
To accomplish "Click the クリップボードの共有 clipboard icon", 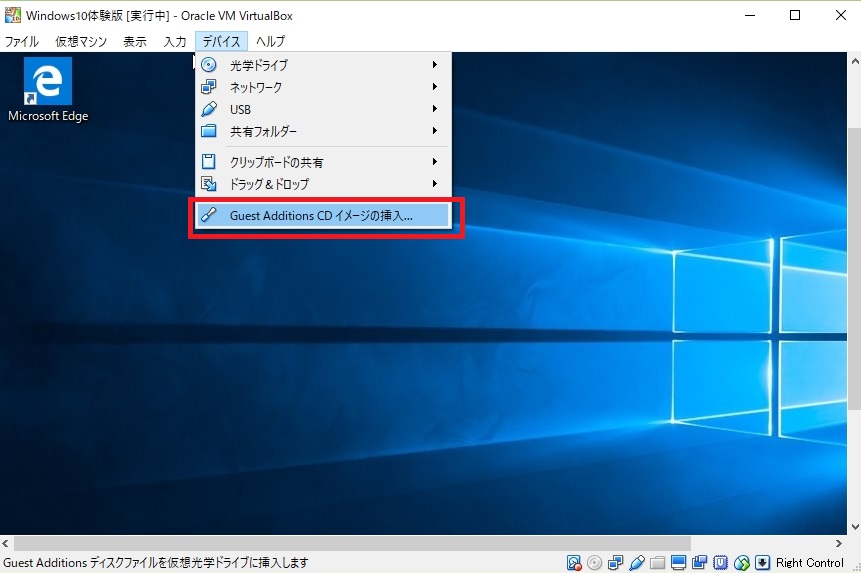I will 209,161.
